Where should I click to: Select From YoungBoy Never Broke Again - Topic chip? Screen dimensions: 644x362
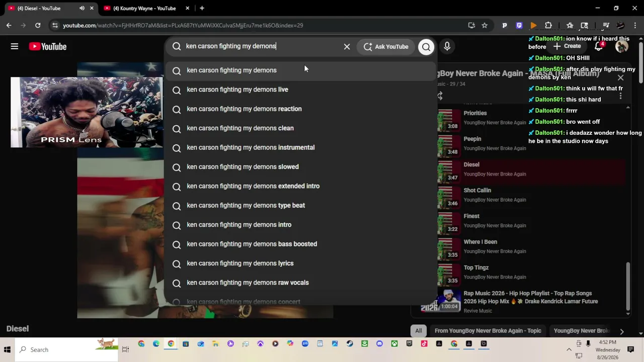(488, 331)
